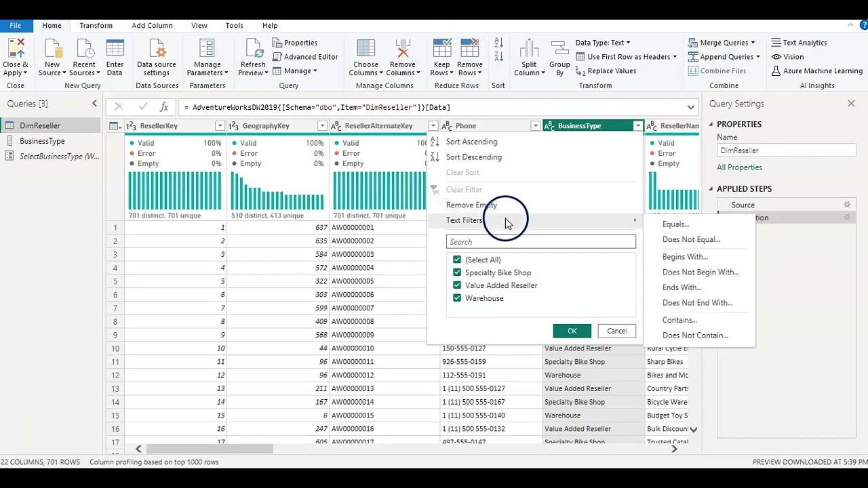Choose Sort Ascending in filter menu
This screenshot has width=868, height=488.
471,142
